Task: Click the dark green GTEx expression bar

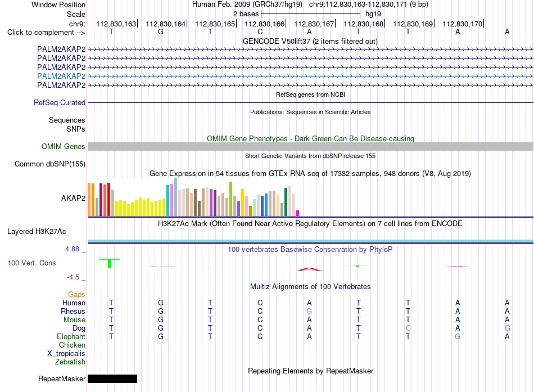Action: point(286,202)
